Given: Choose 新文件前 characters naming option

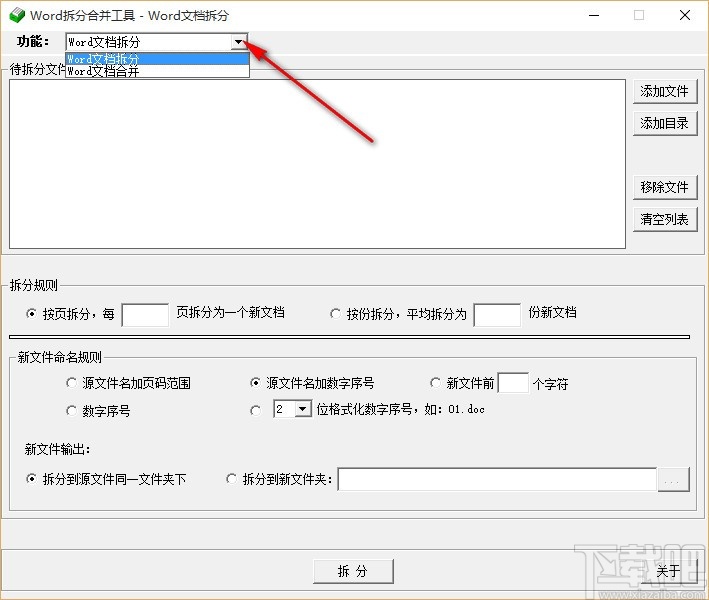Looking at the screenshot, I should point(435,383).
